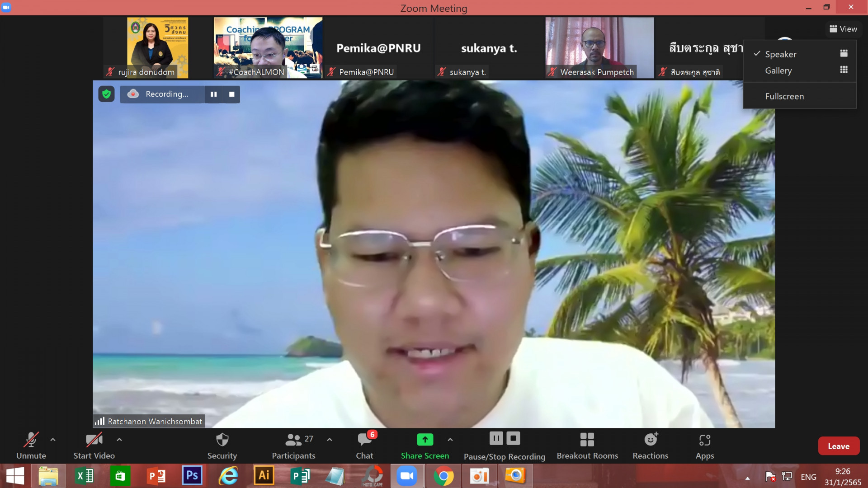Expand video options arrow beside Start Video

pos(119,439)
